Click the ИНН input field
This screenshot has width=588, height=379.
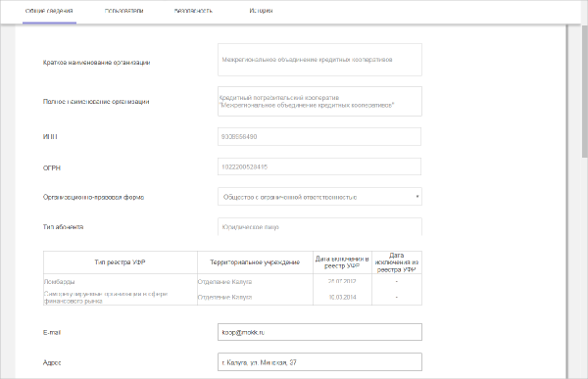click(319, 137)
